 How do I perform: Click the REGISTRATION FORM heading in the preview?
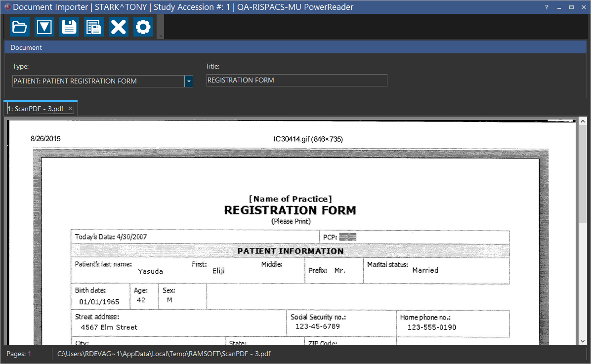pyautogui.click(x=290, y=210)
